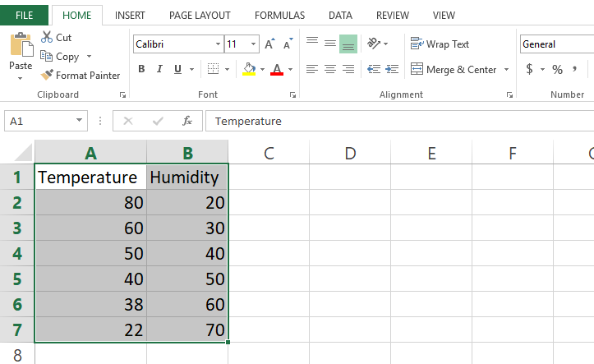This screenshot has height=364, width=594.
Task: Open the font name Calibri dropdown
Action: coord(218,44)
